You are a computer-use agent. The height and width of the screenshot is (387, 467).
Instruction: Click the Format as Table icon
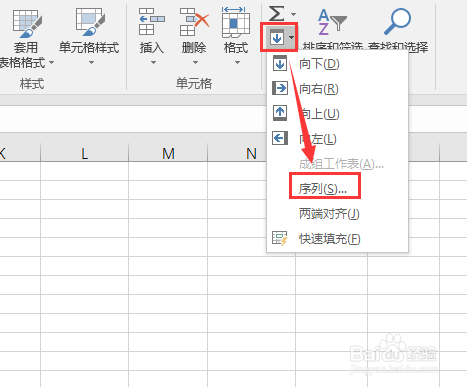[27, 23]
